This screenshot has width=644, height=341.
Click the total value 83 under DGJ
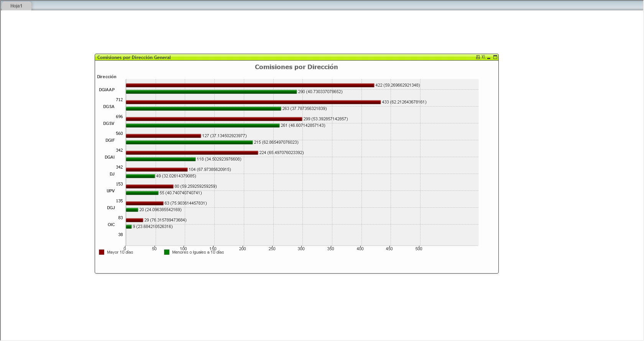(x=121, y=218)
